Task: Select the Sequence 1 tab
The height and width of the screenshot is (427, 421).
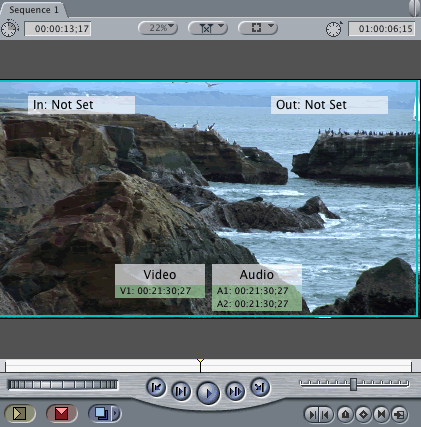Action: point(34,10)
